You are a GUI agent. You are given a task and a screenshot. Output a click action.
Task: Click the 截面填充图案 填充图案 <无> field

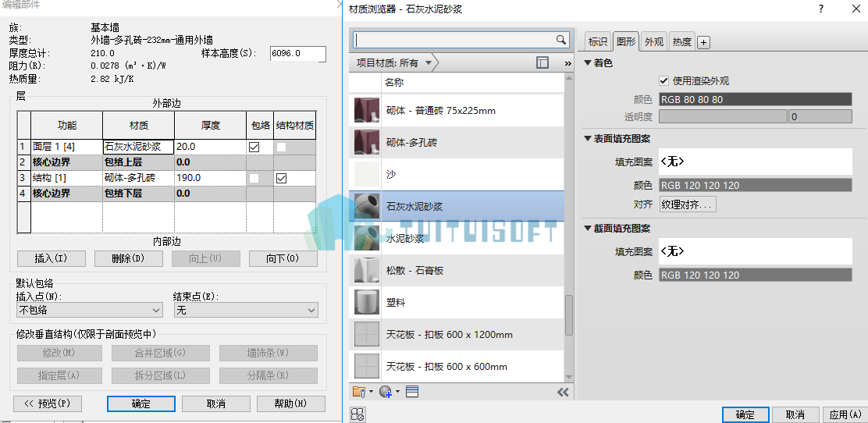point(756,251)
